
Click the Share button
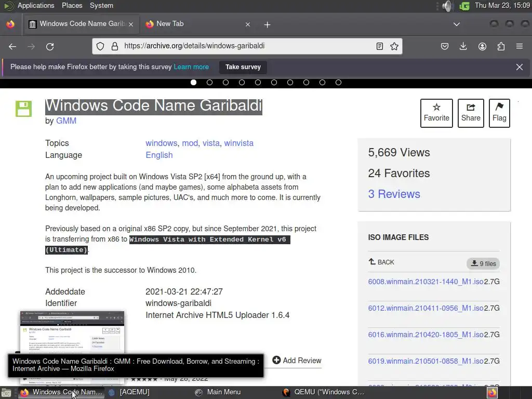[x=471, y=113]
